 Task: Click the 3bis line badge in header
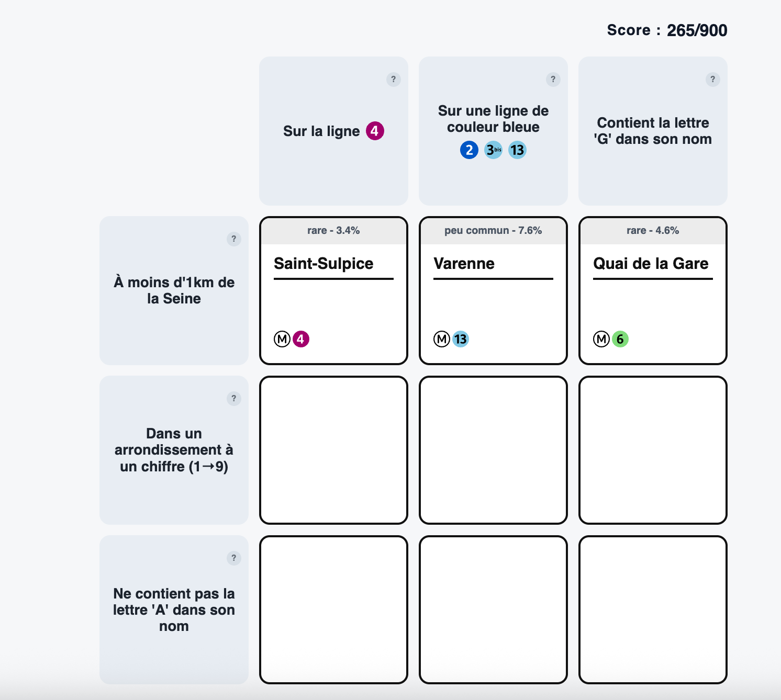pos(493,150)
